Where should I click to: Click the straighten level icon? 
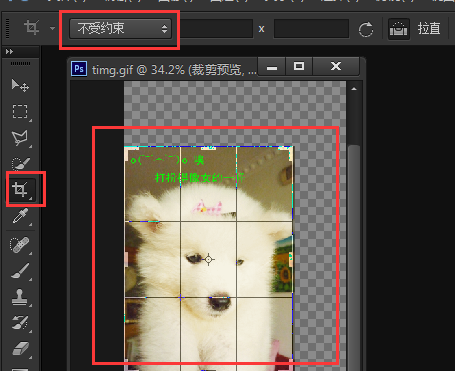point(399,29)
